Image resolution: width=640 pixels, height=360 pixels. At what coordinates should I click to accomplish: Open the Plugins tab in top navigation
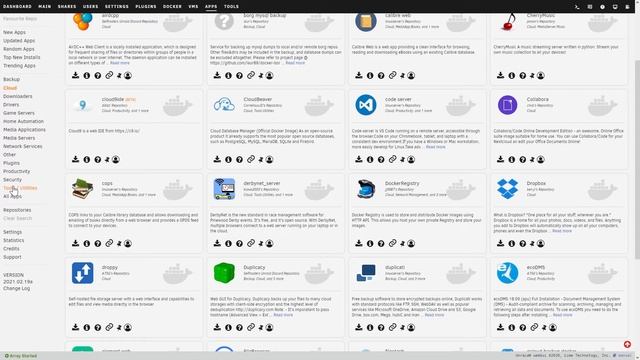[x=146, y=7]
